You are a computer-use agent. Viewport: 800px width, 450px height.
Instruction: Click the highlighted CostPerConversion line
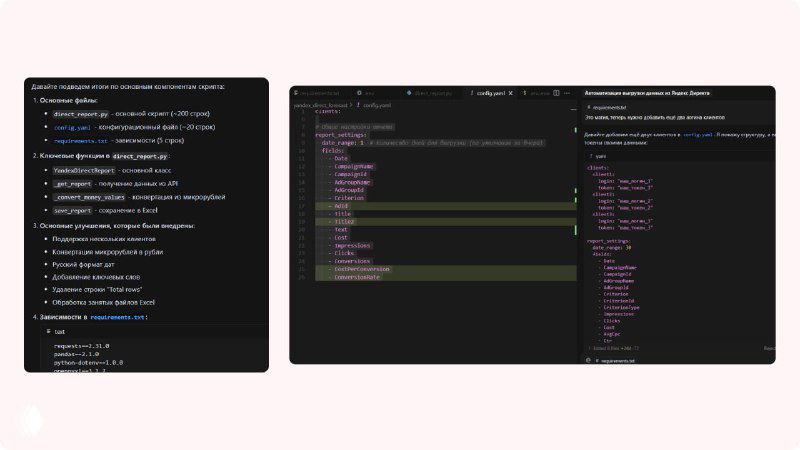[x=362, y=269]
